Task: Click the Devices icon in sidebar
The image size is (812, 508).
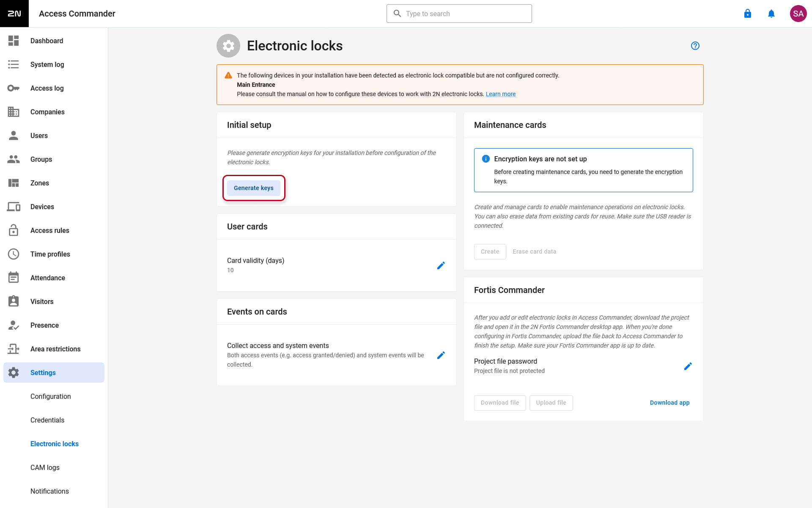Action: tap(14, 207)
